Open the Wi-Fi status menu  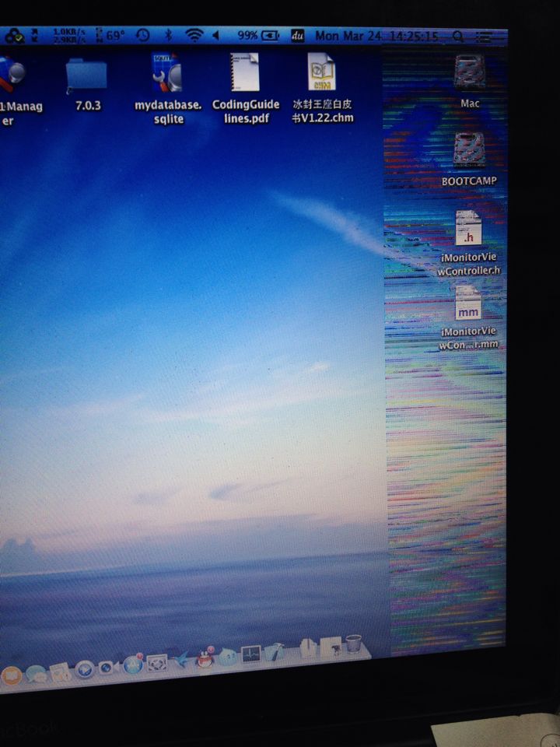coord(194,35)
